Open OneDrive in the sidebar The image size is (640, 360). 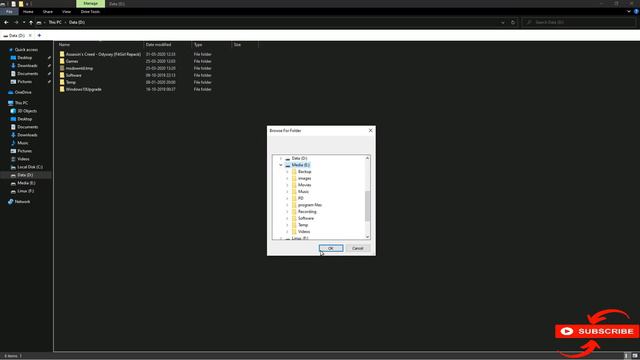click(23, 92)
